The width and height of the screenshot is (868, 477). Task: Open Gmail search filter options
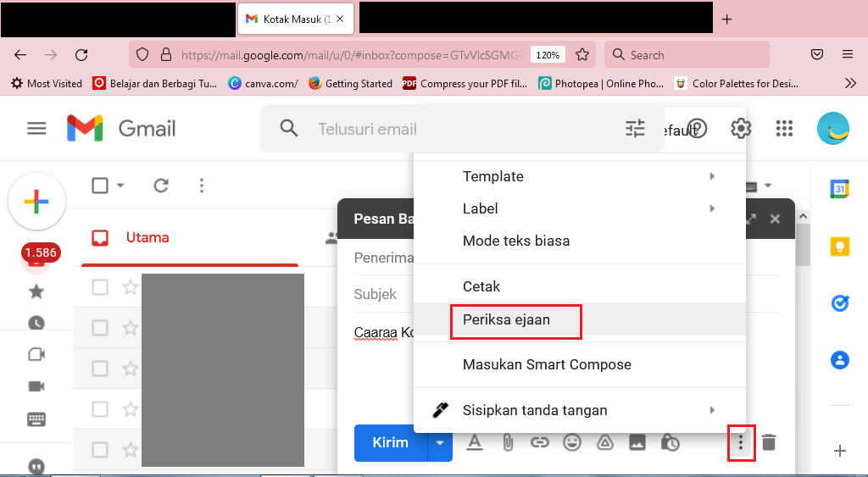pyautogui.click(x=635, y=129)
